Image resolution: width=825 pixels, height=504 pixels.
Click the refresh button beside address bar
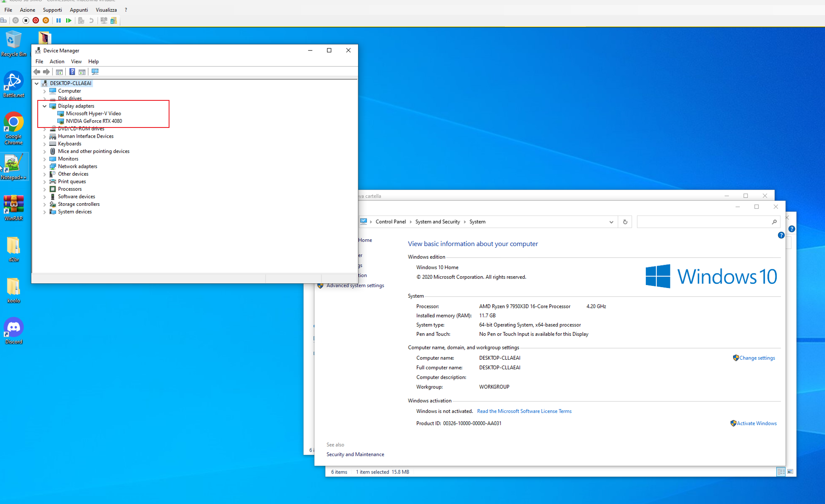(625, 222)
